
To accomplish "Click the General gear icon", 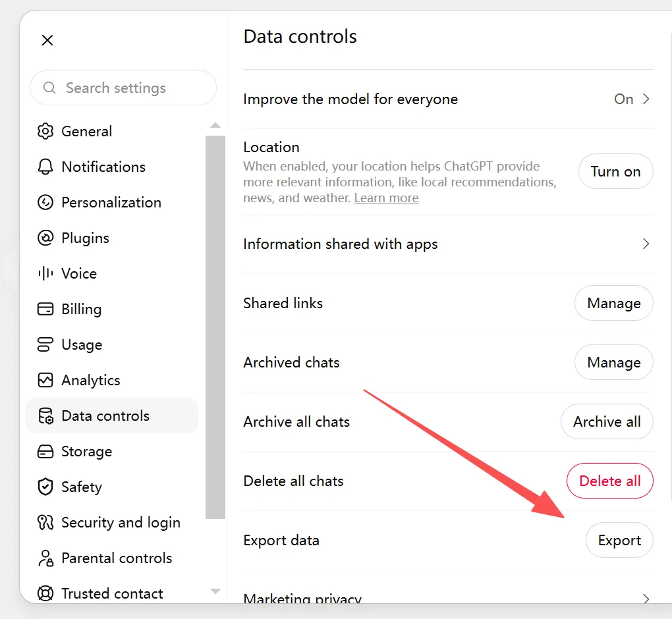I will tap(45, 131).
